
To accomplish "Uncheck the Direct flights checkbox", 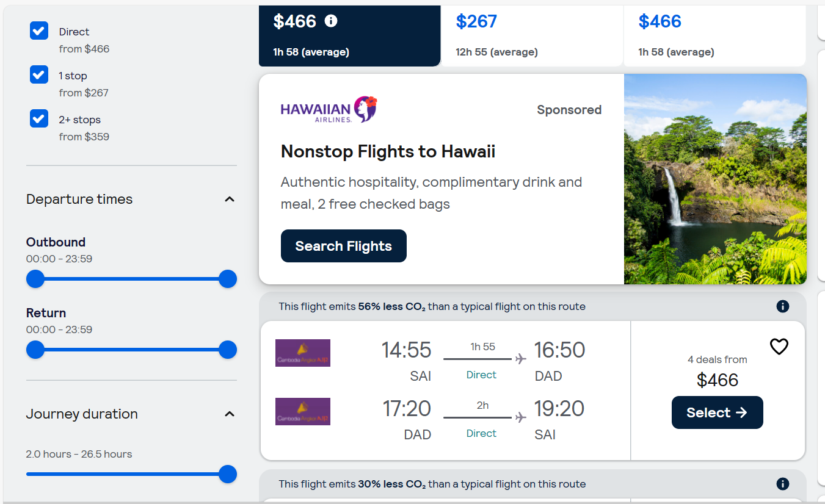I will 39,31.
